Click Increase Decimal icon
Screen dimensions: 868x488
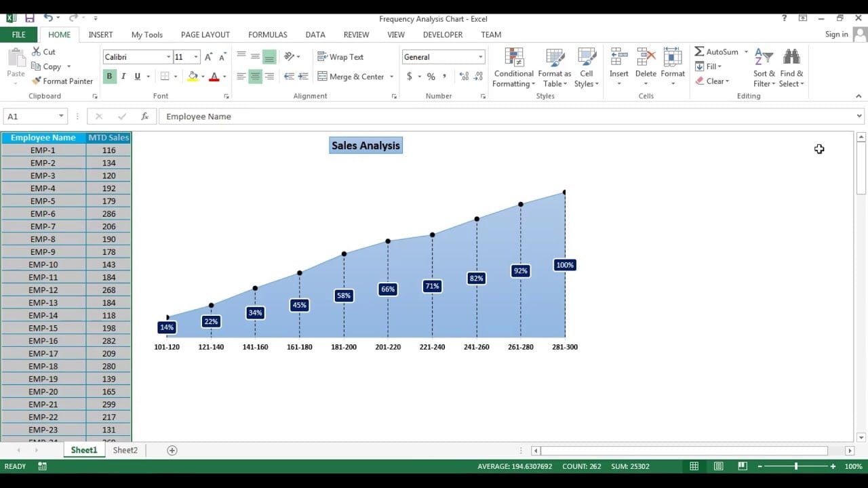464,77
